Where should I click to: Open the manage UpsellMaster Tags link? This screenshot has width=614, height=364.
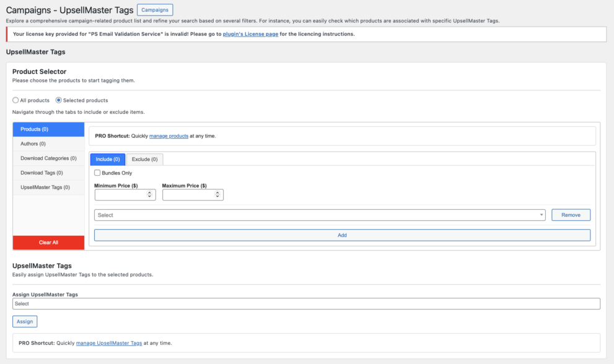[x=110, y=342]
